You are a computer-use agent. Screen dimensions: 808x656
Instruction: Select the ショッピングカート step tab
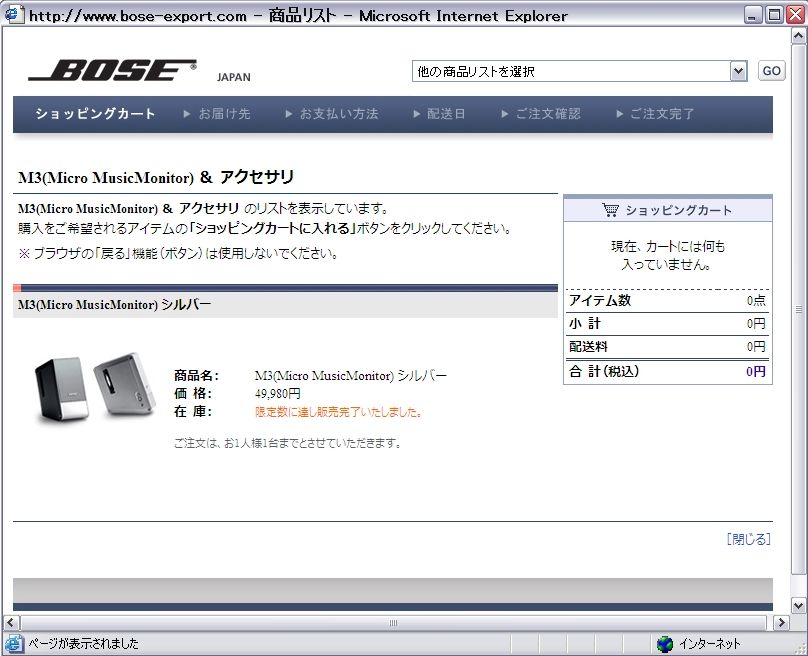pos(95,113)
